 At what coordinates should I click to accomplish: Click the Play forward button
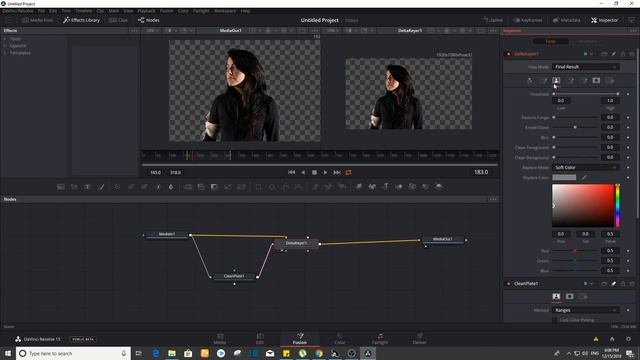325,172
